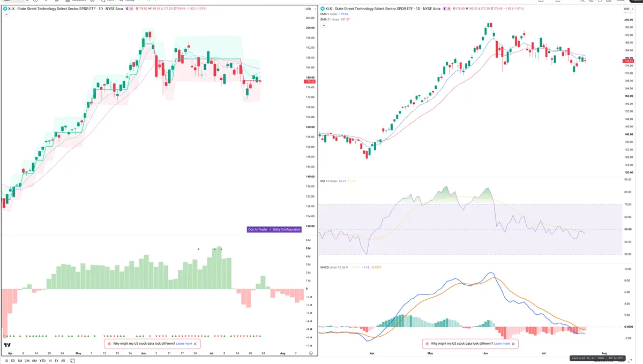Dismiss the right US stock data notice
The width and height of the screenshot is (643, 364).
pyautogui.click(x=513, y=344)
